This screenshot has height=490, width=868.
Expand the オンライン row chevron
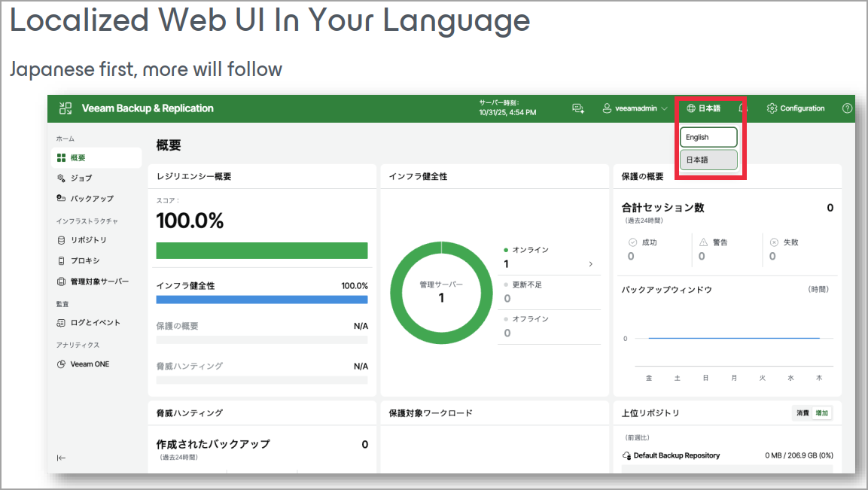point(590,264)
